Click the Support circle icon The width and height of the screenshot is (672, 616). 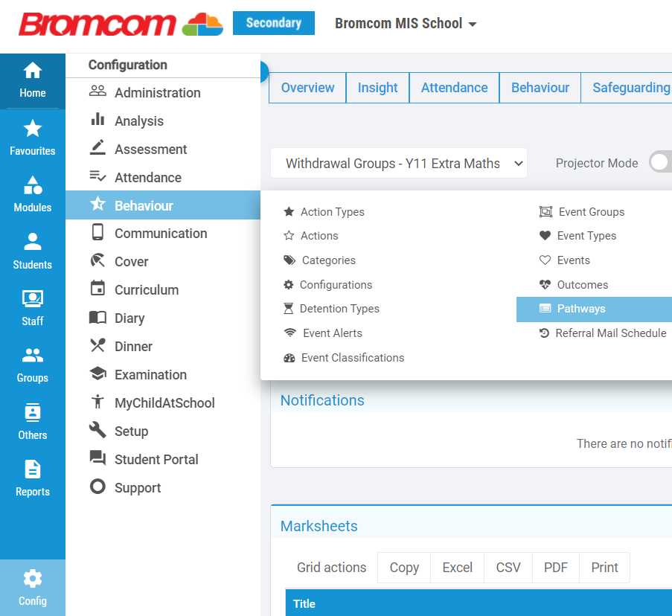pos(97,487)
